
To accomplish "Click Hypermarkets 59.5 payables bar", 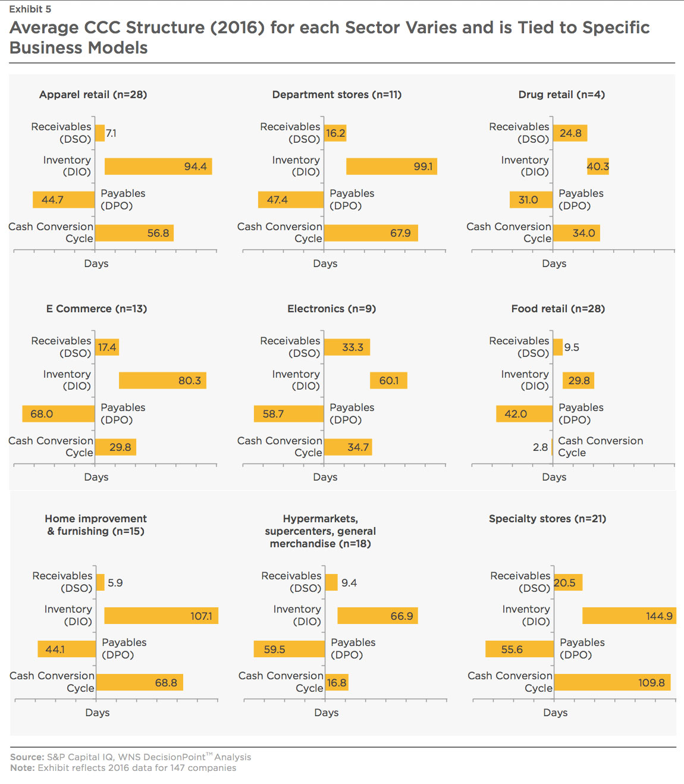I will click(x=289, y=649).
